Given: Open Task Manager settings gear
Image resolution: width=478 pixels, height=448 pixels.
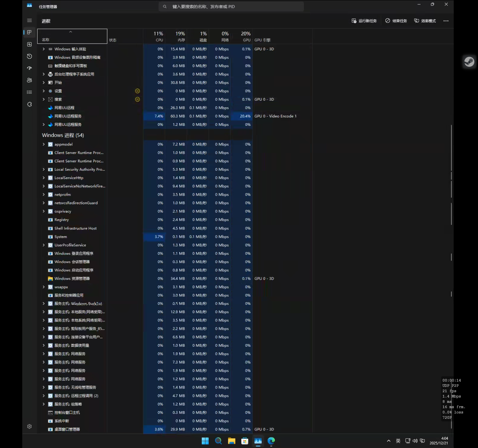Looking at the screenshot, I should point(29,426).
